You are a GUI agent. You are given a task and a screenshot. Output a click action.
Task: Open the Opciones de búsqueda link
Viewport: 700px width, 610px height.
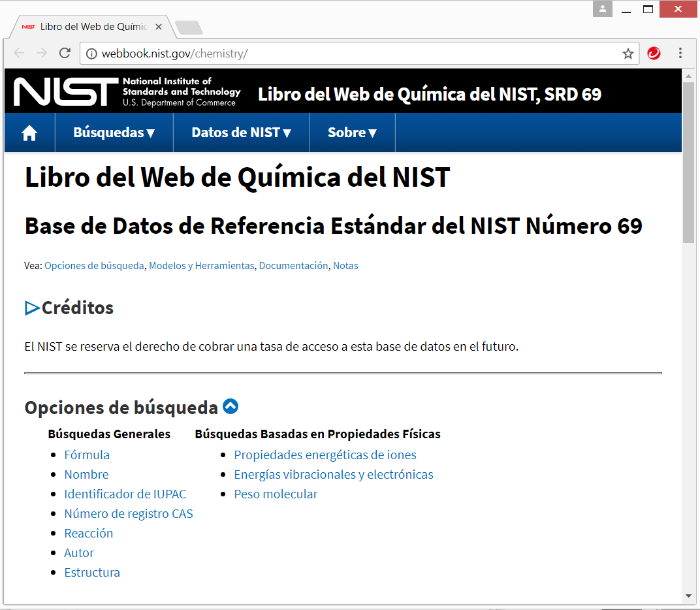(94, 266)
